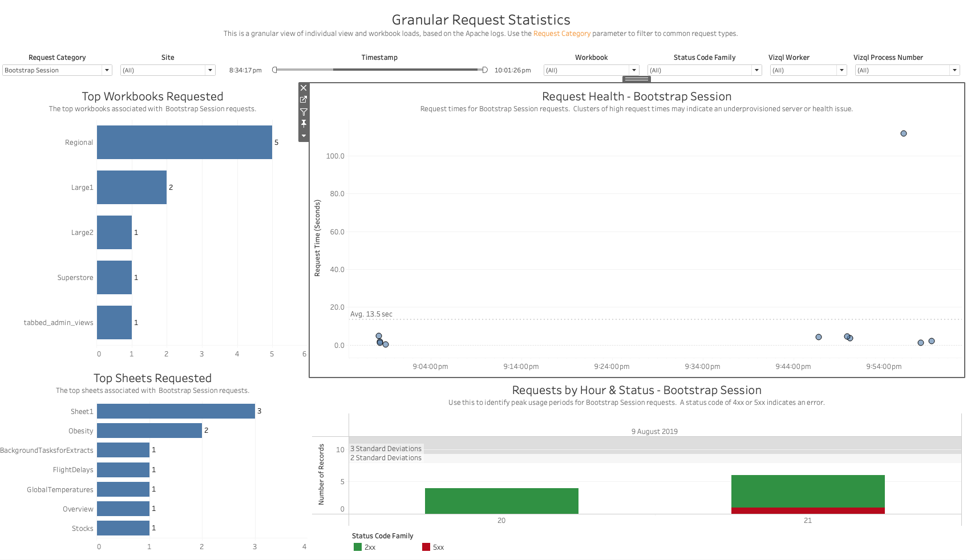Click the Avg. 13.5 sec reference label
967x560 pixels.
[371, 314]
